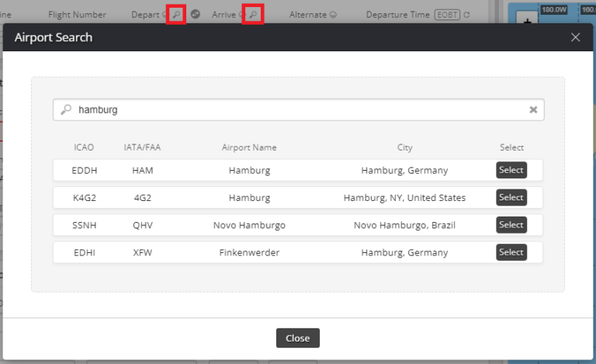Click the Arrive airport search magnifier icon
The image size is (596, 364).
[x=253, y=14]
